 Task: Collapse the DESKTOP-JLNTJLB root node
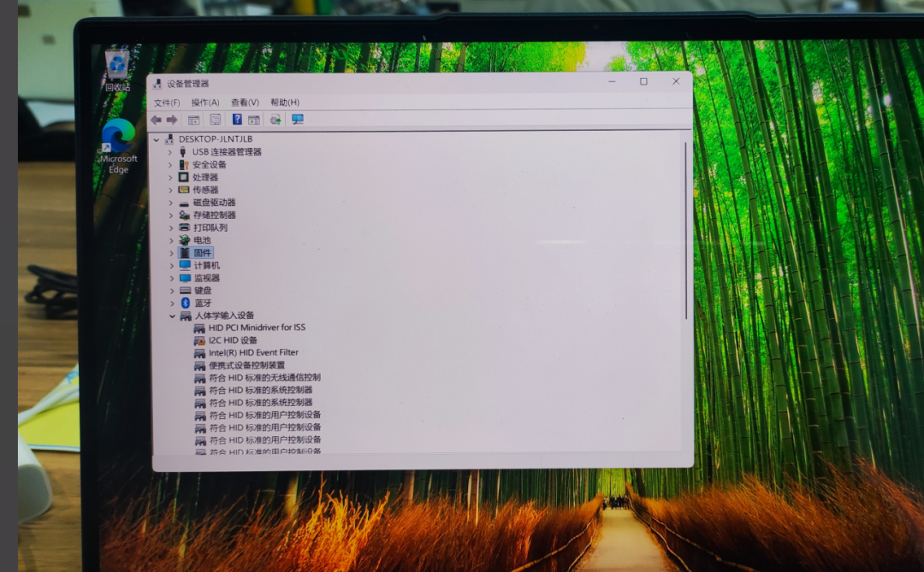(157, 139)
